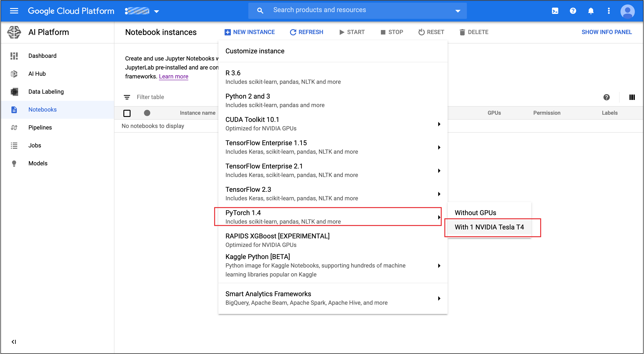The image size is (644, 354).
Task: Open the table help icon
Action: [x=606, y=97]
